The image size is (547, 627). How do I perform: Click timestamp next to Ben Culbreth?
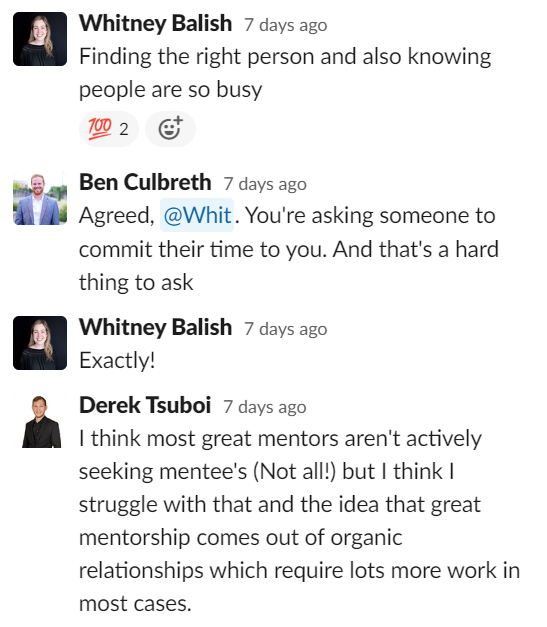pos(265,184)
